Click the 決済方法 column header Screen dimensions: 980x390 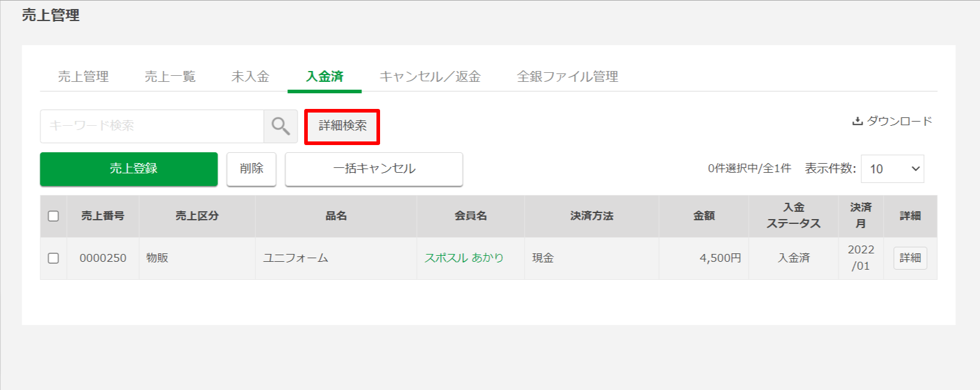(591, 215)
